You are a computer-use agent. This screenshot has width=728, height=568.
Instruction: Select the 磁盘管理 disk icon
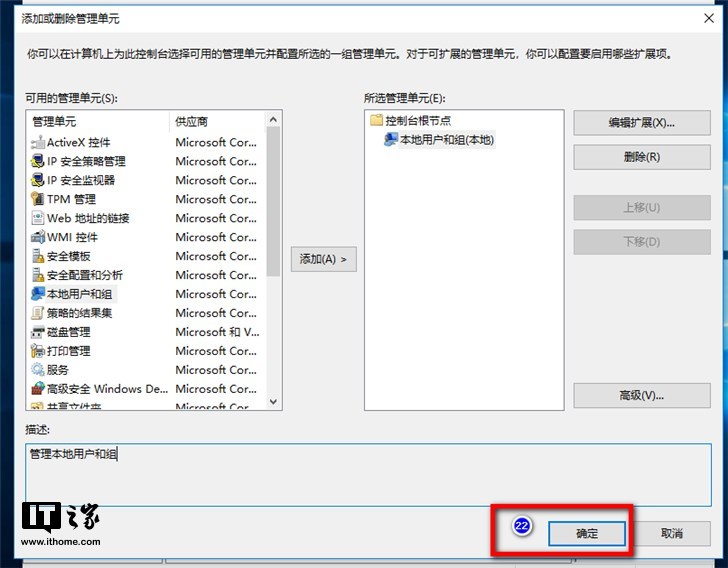(x=38, y=332)
